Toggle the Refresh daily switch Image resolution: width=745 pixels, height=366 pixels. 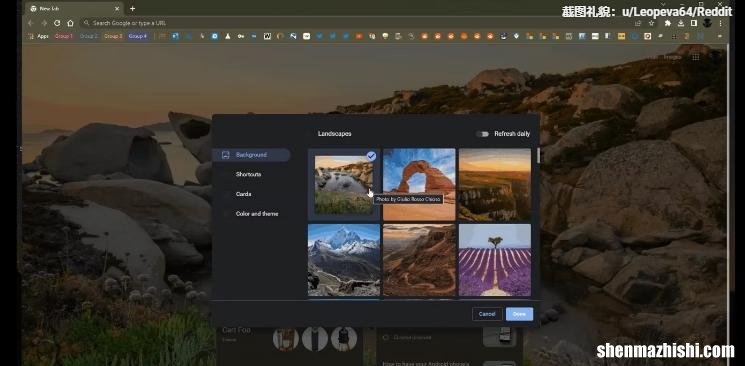click(x=483, y=134)
